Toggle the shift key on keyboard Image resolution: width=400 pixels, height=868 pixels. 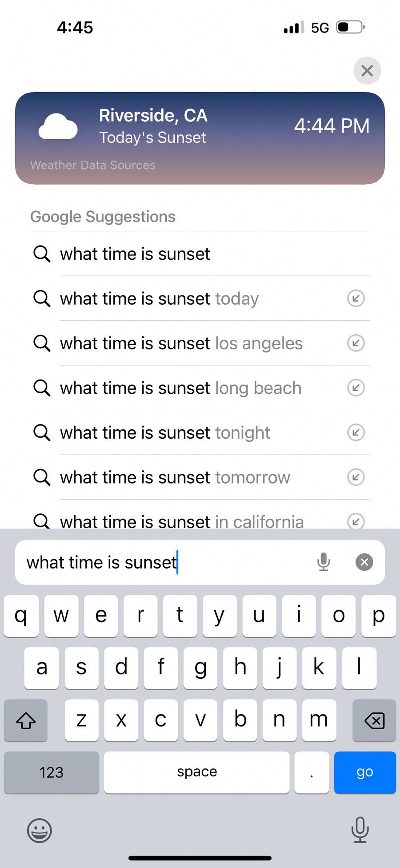pyautogui.click(x=26, y=720)
